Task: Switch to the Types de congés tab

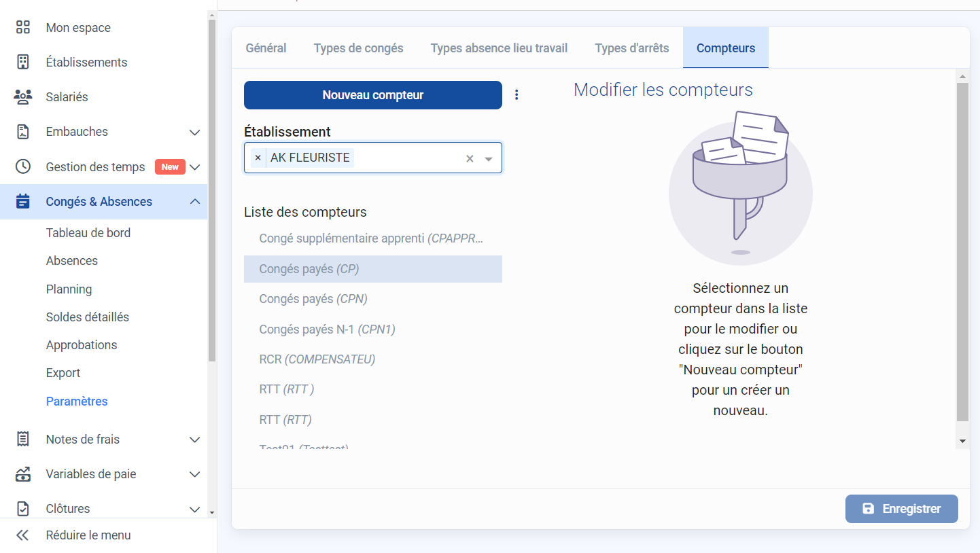Action: [x=358, y=48]
